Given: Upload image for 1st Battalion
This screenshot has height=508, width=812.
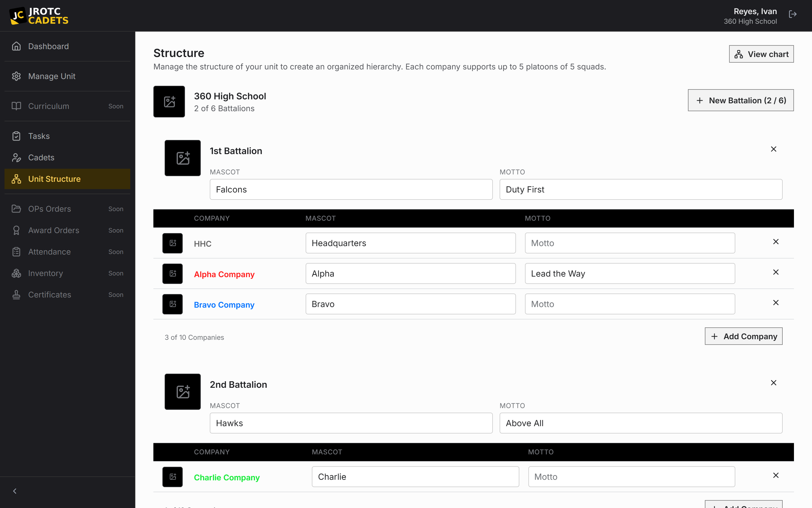Looking at the screenshot, I should (x=182, y=158).
